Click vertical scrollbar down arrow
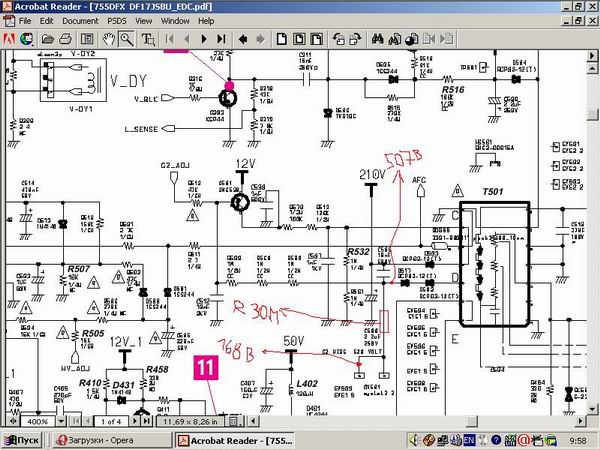The width and height of the screenshot is (600, 450). pos(592,409)
